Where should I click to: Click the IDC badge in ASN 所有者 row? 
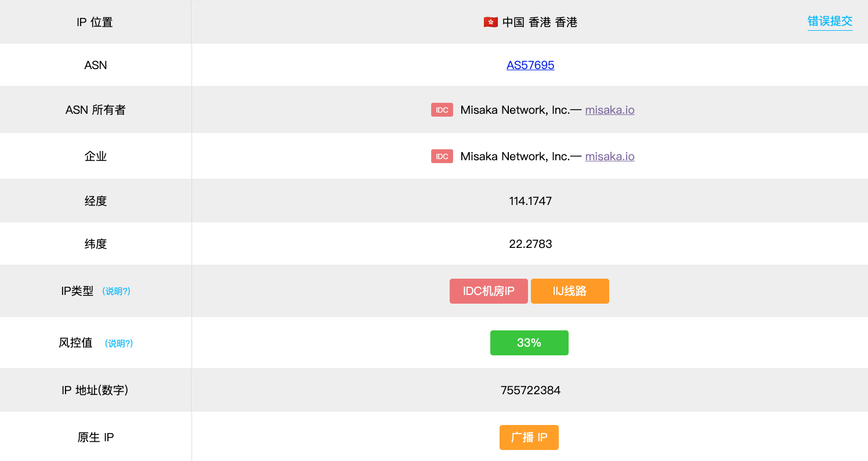(442, 110)
